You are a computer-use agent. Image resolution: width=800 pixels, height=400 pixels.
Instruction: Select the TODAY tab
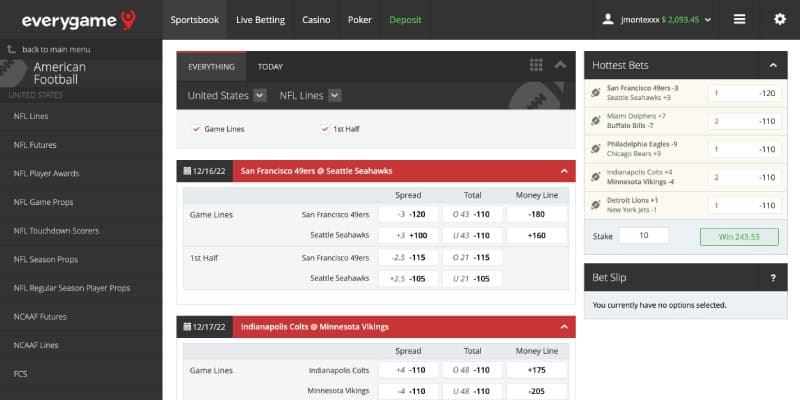[x=270, y=67]
